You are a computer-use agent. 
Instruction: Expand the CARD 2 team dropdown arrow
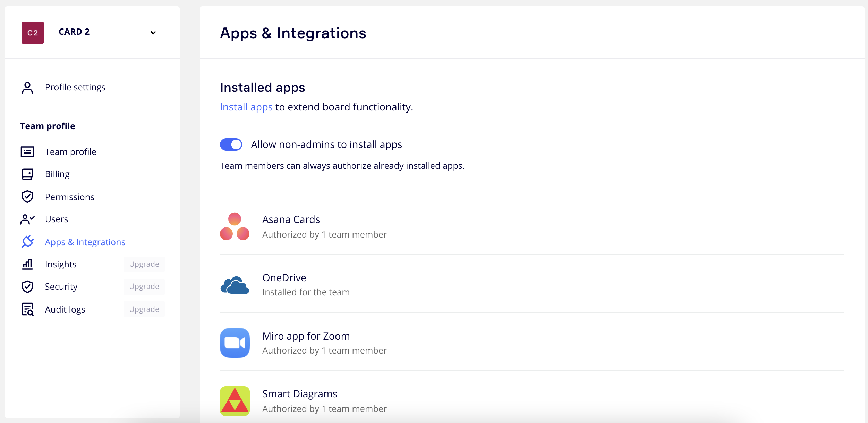click(x=153, y=33)
